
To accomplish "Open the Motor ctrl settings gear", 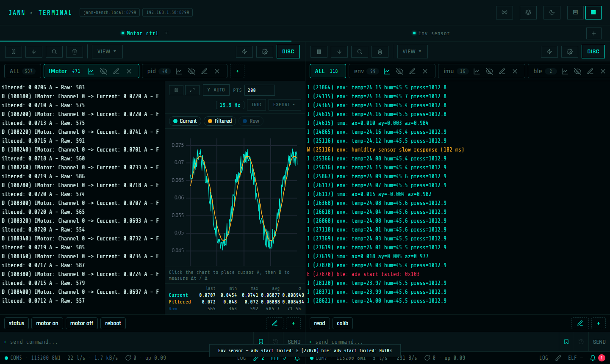I will (x=265, y=52).
